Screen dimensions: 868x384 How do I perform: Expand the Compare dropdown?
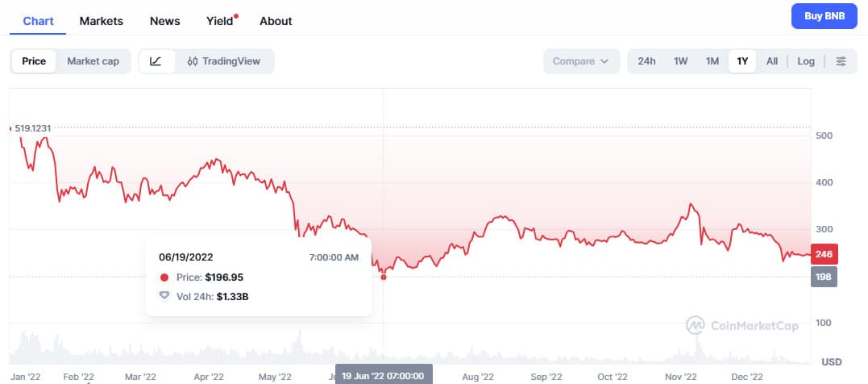tap(580, 61)
